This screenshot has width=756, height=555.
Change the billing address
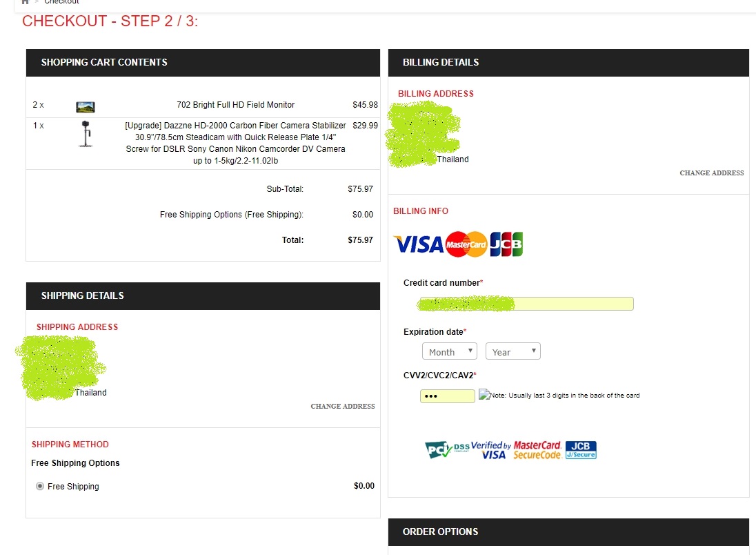711,173
